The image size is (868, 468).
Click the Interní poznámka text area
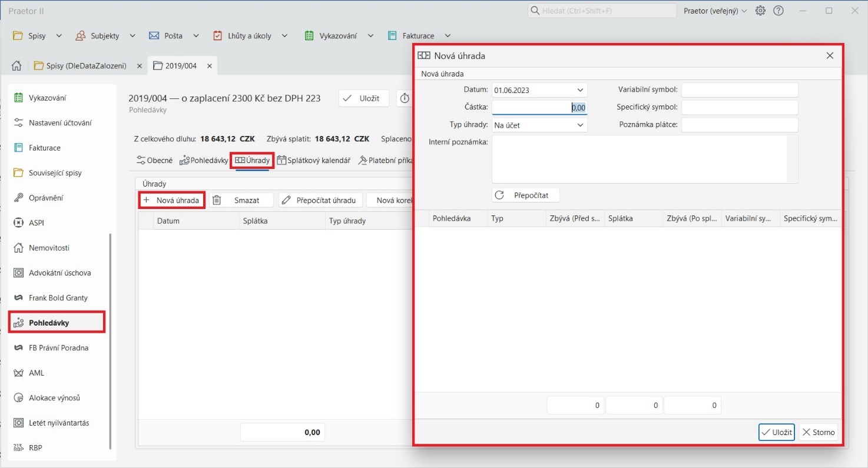(x=639, y=159)
